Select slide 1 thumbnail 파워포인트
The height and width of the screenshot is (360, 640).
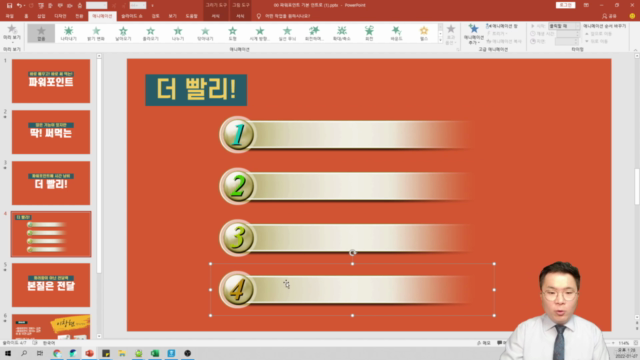[51, 81]
